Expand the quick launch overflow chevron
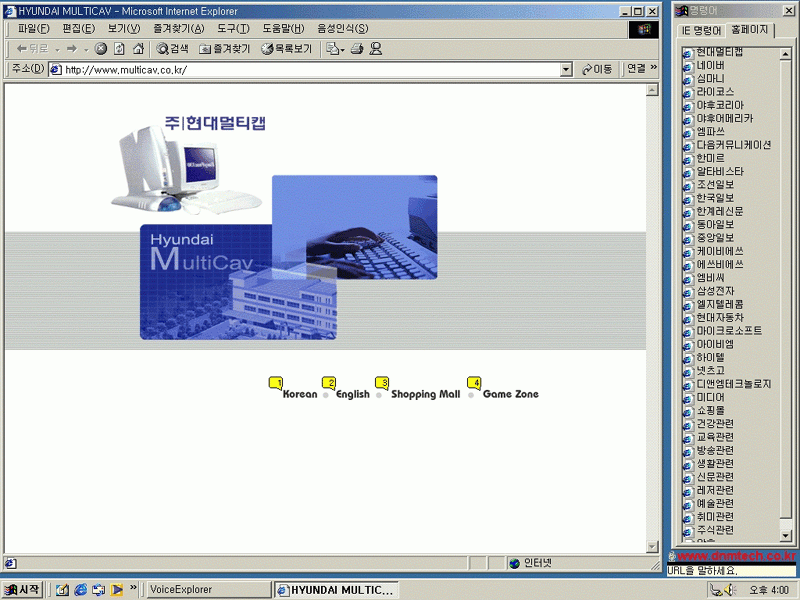800x600 pixels. point(133,588)
